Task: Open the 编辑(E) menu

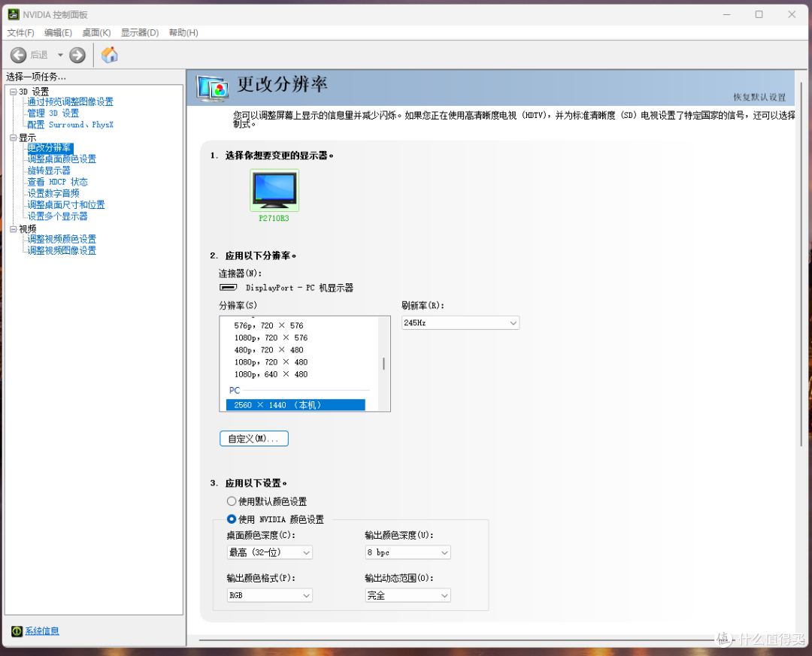Action: (58, 32)
